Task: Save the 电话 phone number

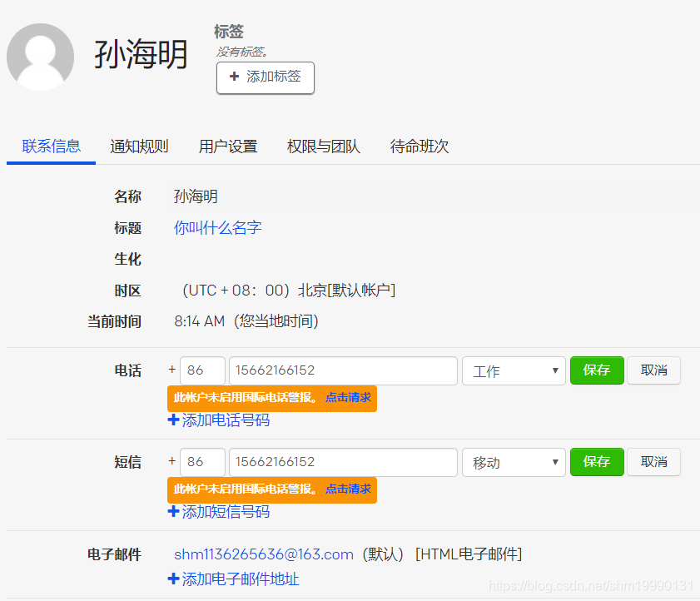Action: [597, 370]
